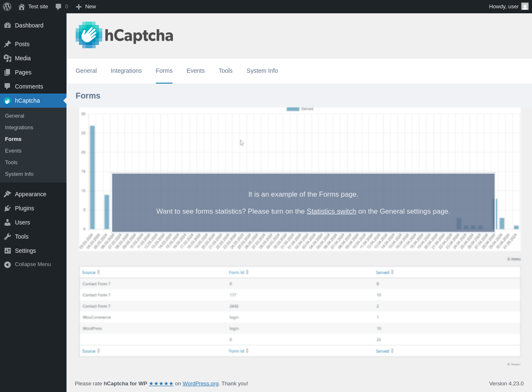The height and width of the screenshot is (392, 532).
Task: Open Dashboard menu item
Action: [x=33, y=25]
